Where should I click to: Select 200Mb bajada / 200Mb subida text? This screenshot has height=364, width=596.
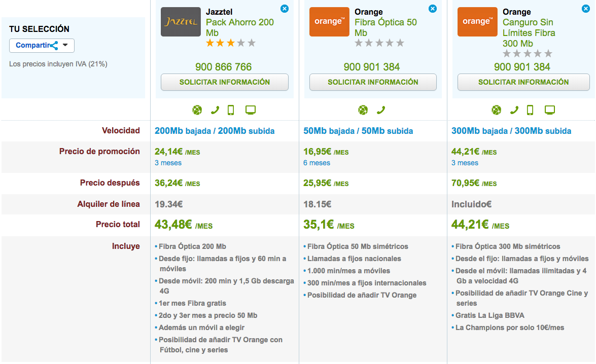215,131
